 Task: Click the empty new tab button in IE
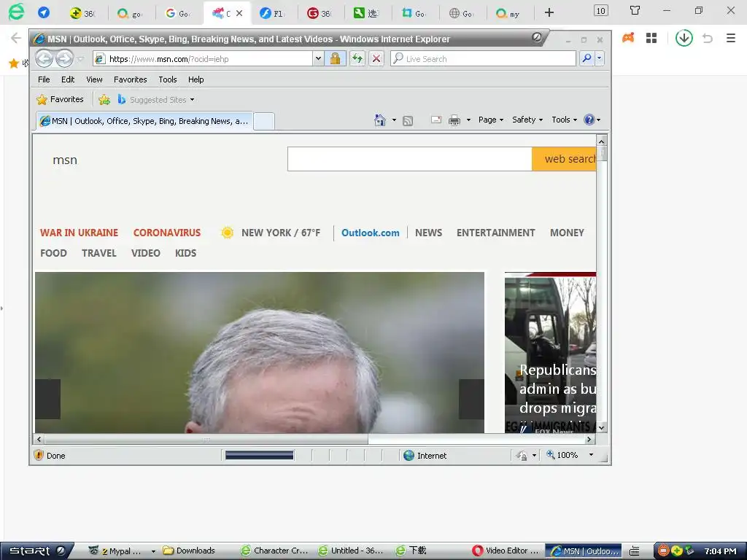263,122
